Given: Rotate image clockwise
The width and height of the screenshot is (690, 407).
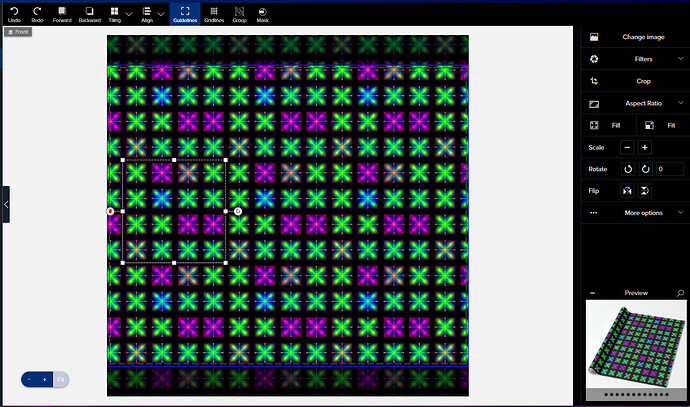Looking at the screenshot, I should point(646,169).
